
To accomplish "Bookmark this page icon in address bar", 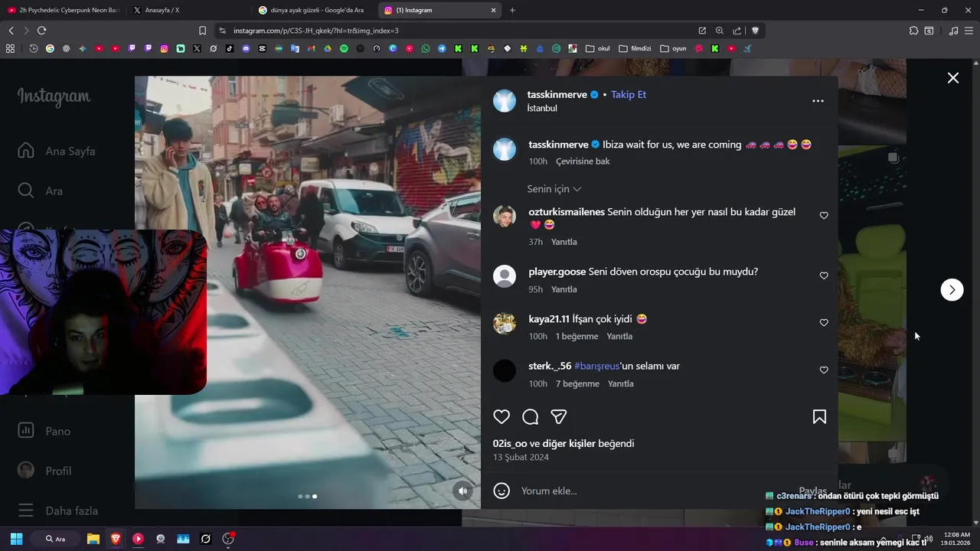I will 202,31.
